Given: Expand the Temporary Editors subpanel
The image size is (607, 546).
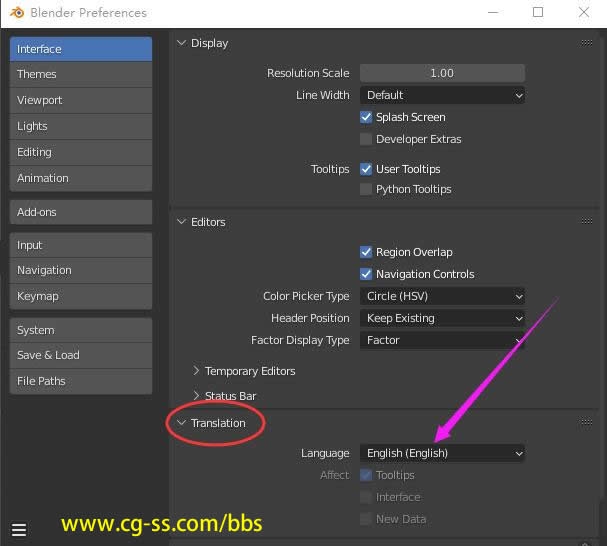Looking at the screenshot, I should point(249,371).
